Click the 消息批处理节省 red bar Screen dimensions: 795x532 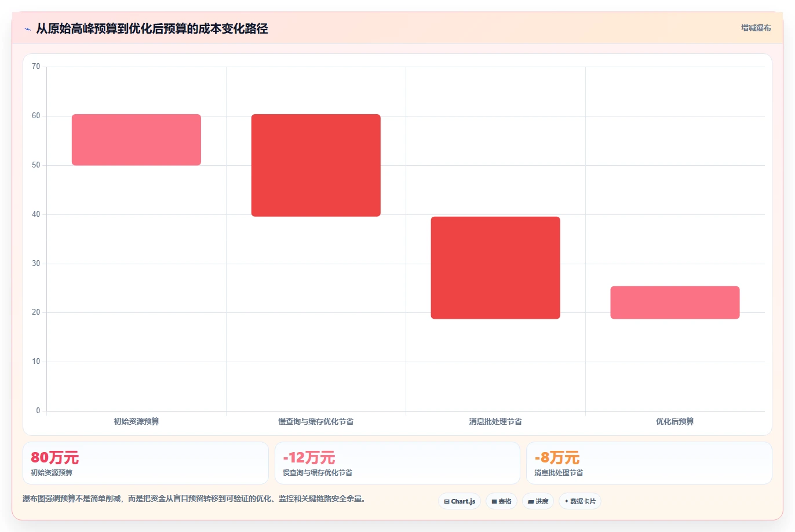coord(495,268)
